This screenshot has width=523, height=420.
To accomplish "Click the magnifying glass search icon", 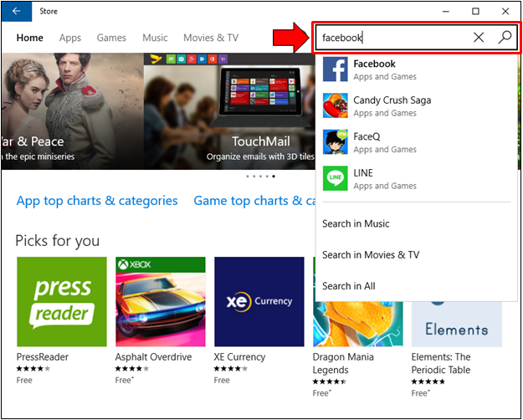I will (x=504, y=38).
